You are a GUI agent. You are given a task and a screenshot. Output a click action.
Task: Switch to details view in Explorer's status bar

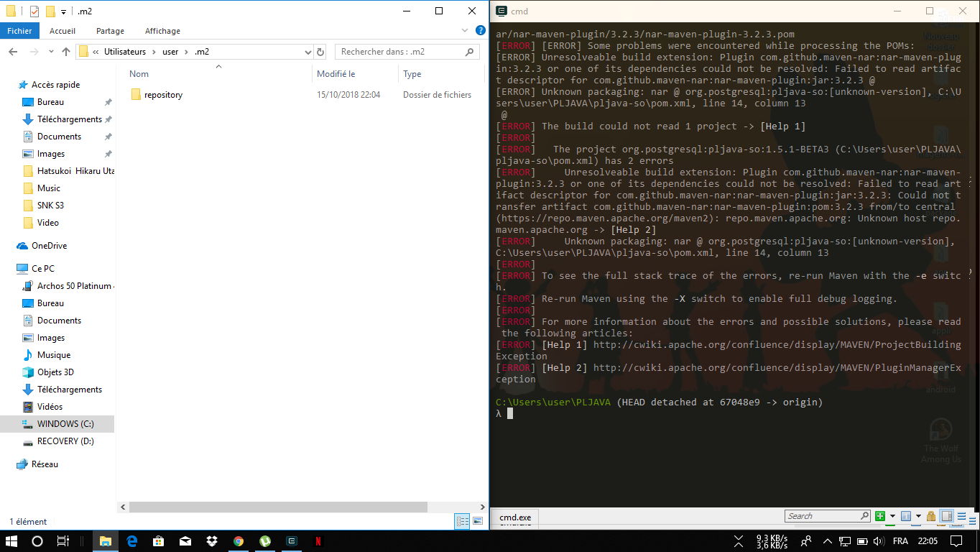462,521
